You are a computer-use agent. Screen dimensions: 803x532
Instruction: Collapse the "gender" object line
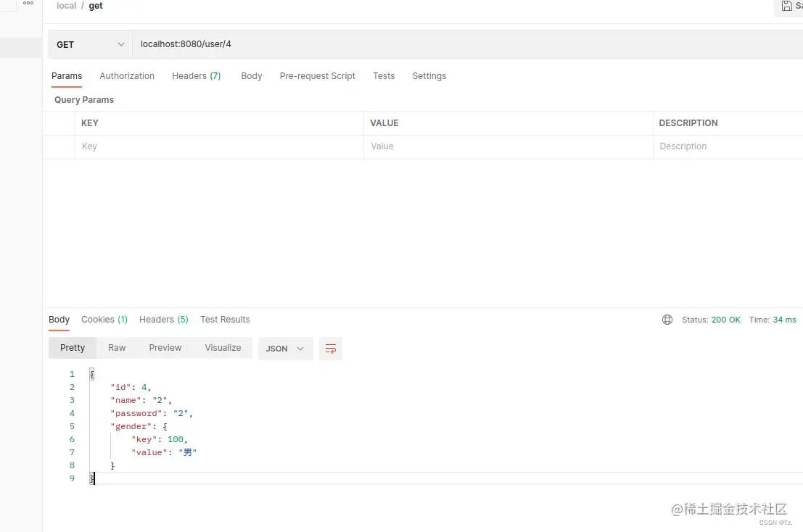tap(139, 427)
